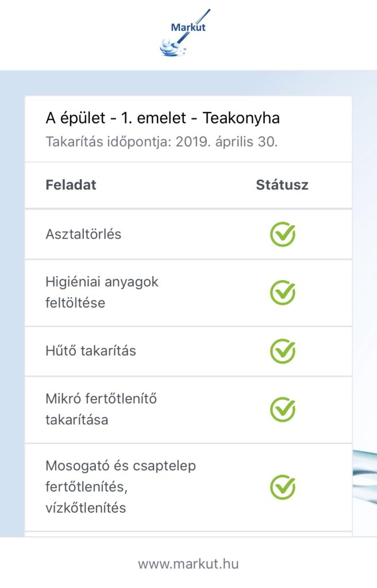The image size is (377, 588).
Task: Click the Takarítás időpontja date line
Action: [161, 142]
